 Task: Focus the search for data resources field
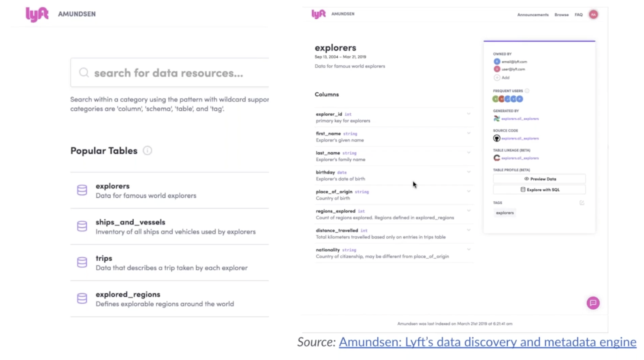170,73
